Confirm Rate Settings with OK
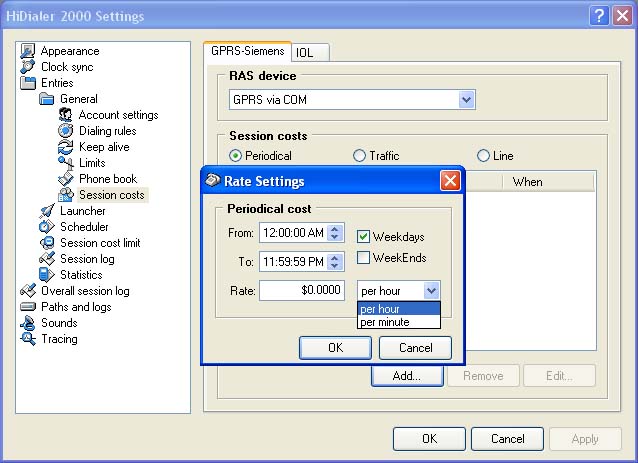This screenshot has width=638, height=463. 335,348
